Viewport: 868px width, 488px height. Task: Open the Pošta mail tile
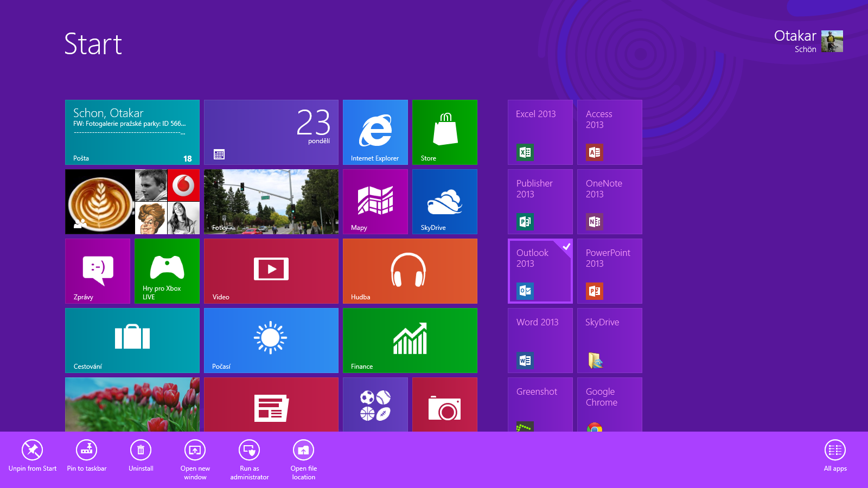[x=132, y=132]
